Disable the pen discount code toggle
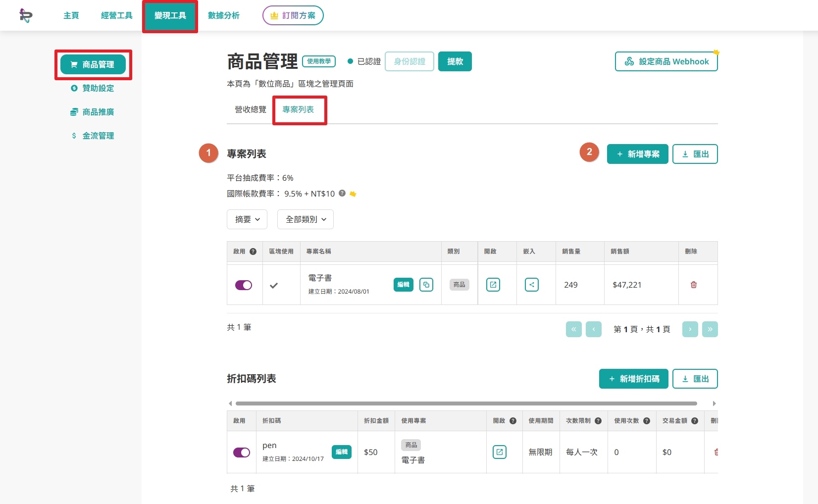 point(242,453)
